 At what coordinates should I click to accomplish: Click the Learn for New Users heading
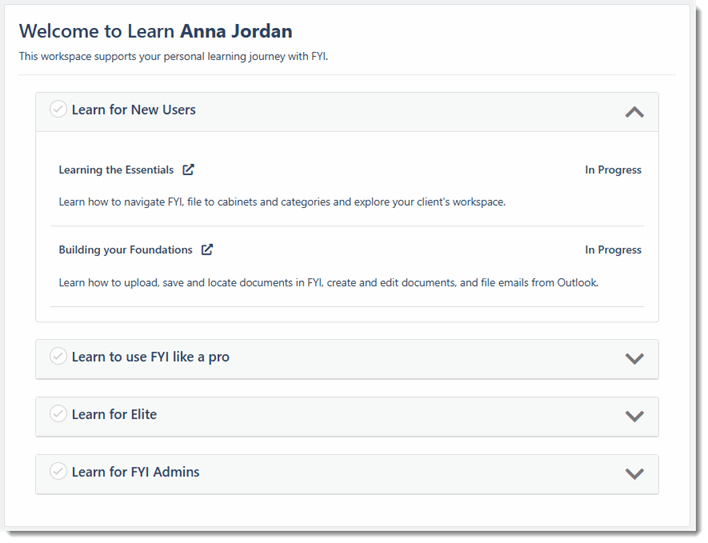click(x=134, y=110)
